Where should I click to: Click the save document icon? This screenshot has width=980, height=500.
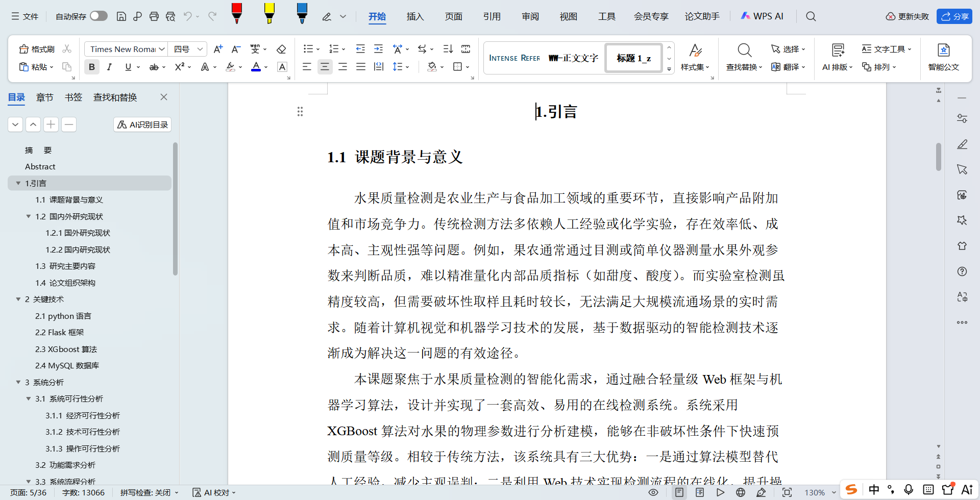(x=121, y=16)
